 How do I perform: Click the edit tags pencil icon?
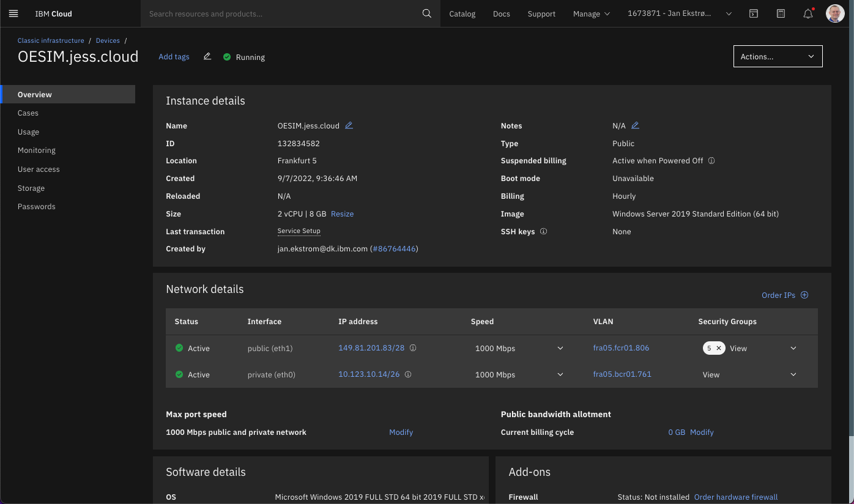point(207,56)
